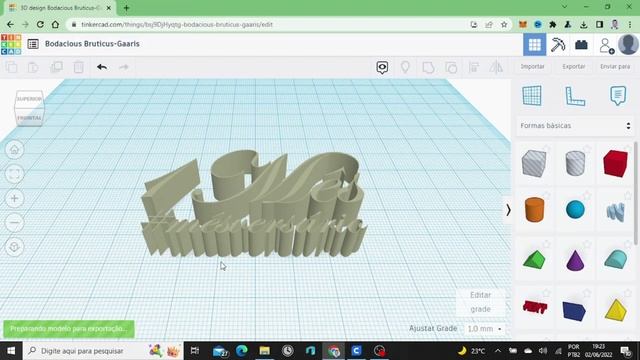Zoom in with the plus button
Image resolution: width=640 pixels, height=360 pixels.
[14, 198]
